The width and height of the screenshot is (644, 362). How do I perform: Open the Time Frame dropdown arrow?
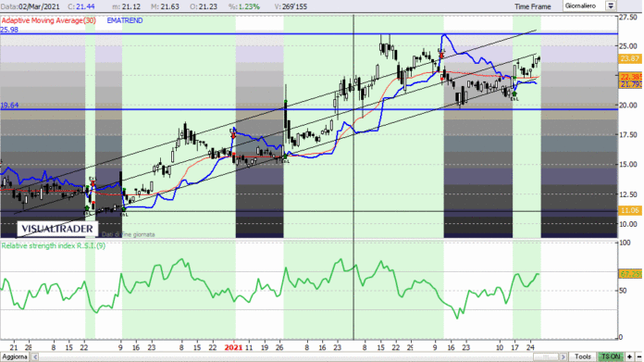coord(611,6)
